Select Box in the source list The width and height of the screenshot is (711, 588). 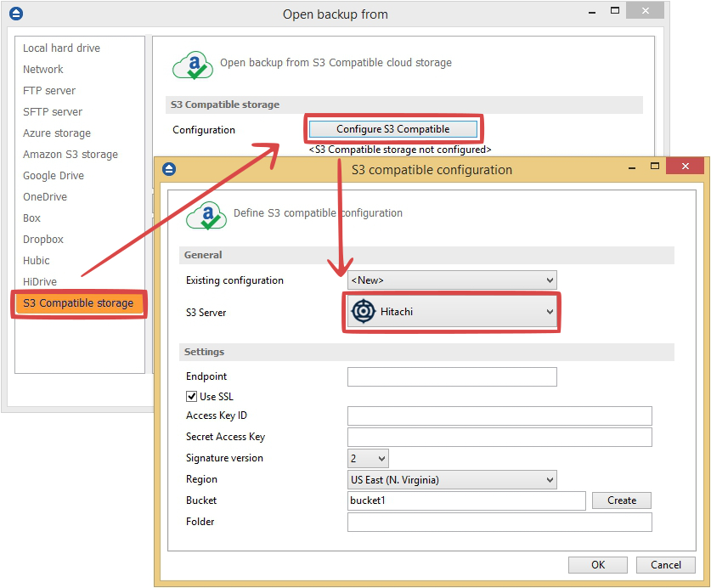pos(31,218)
